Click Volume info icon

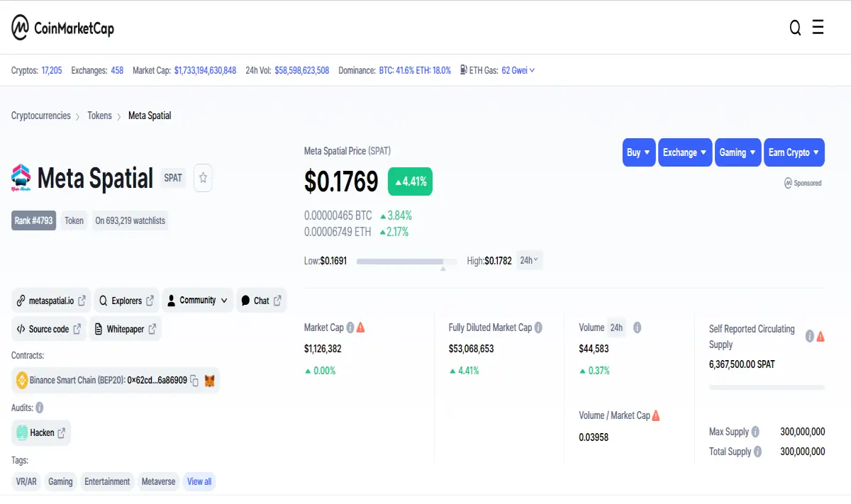pyautogui.click(x=638, y=327)
